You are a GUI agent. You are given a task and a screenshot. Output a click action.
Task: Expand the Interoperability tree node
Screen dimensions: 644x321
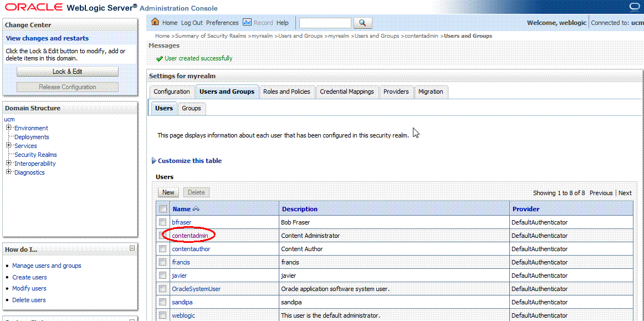pos(9,163)
